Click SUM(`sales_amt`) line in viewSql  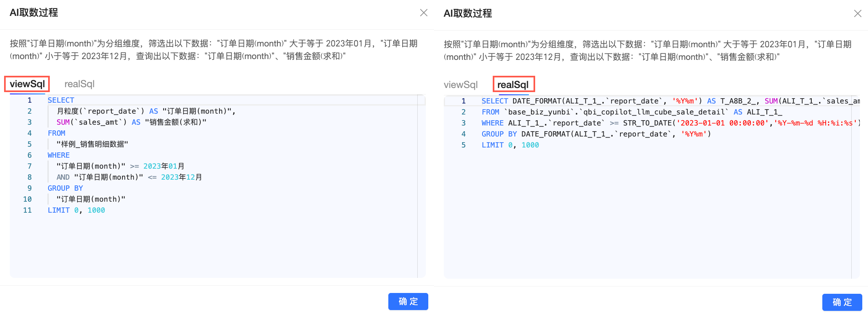tap(131, 122)
